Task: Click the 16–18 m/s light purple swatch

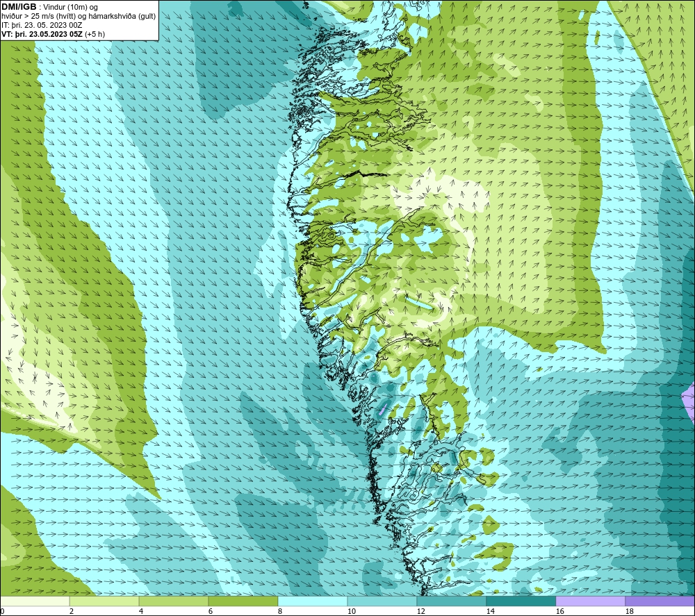Action: click(x=590, y=601)
